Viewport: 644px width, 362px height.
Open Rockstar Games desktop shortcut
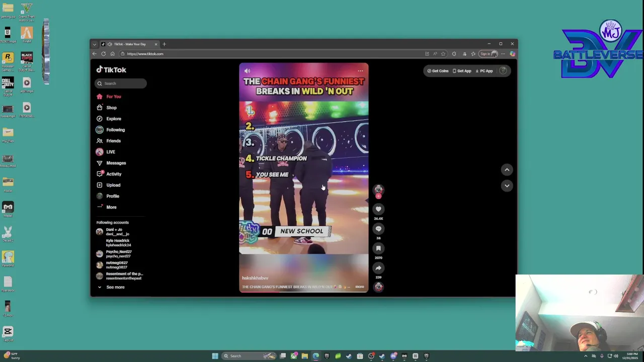pyautogui.click(x=8, y=61)
